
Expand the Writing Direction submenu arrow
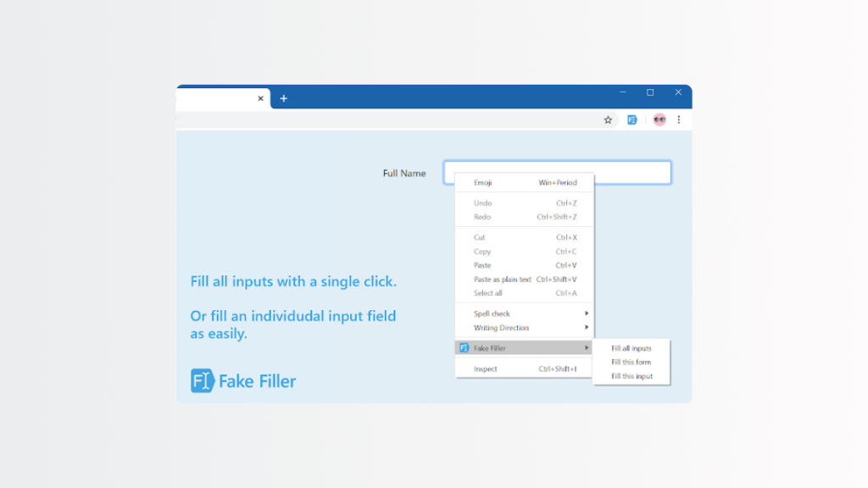tap(587, 328)
